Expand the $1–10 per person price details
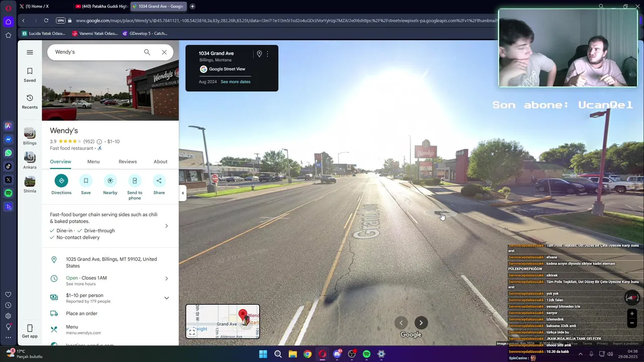 click(x=167, y=298)
